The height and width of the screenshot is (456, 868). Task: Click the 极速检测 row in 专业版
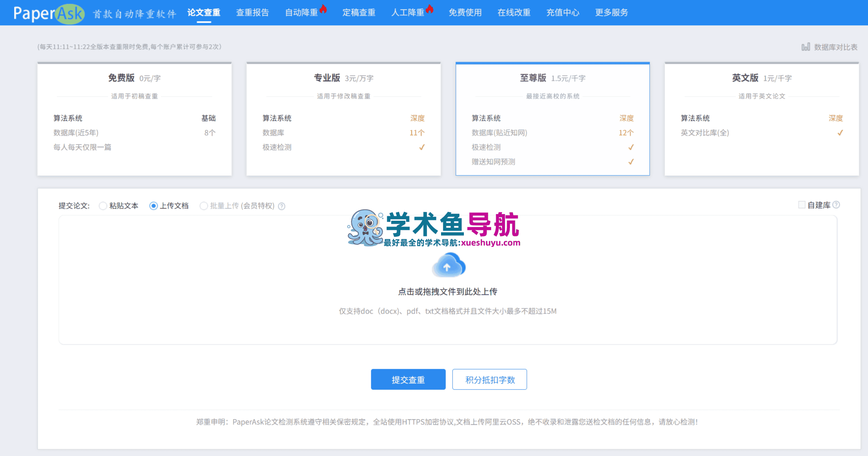344,147
